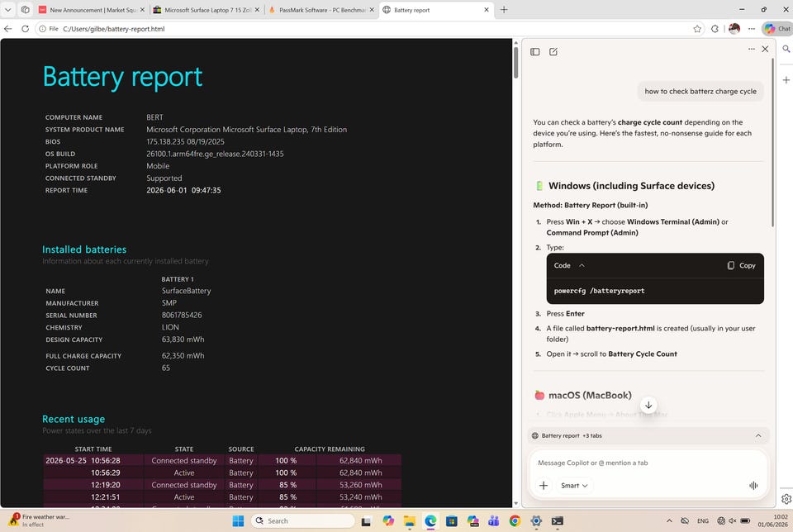
Task: Open Google Chrome from taskbar
Action: coord(515,521)
